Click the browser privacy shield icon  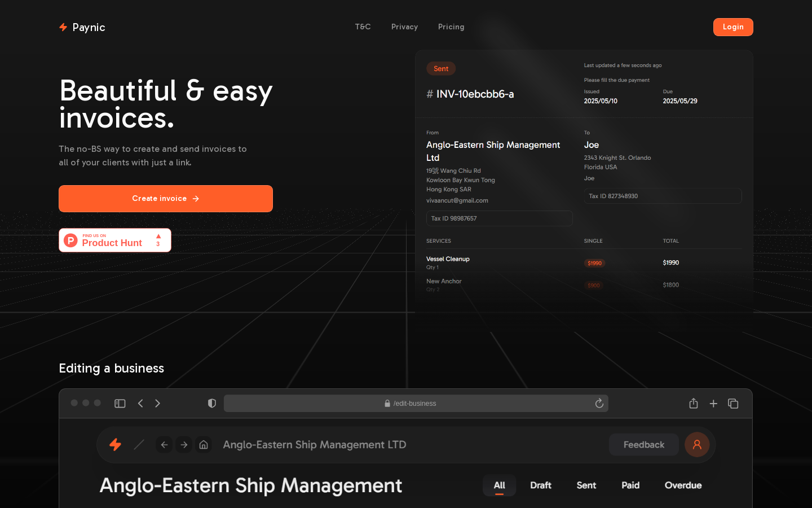click(x=212, y=404)
